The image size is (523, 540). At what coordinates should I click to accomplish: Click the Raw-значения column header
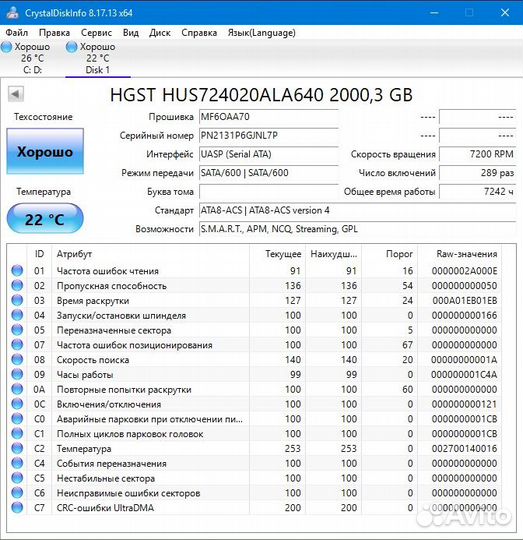click(x=460, y=254)
